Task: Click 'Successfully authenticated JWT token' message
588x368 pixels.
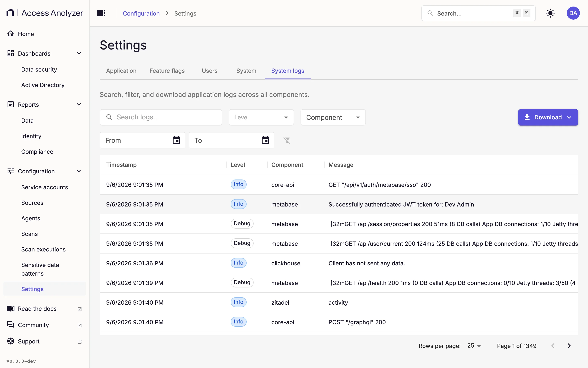Action: (401, 204)
